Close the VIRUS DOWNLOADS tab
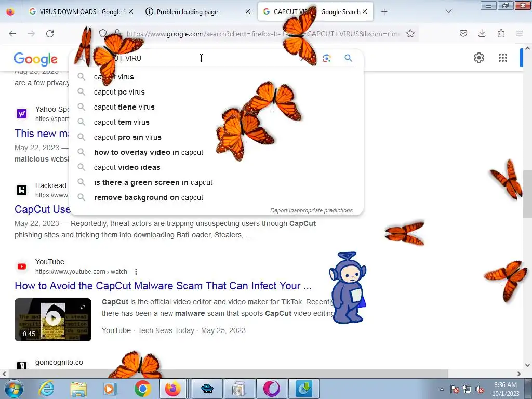The width and height of the screenshot is (532, 399). [131, 11]
